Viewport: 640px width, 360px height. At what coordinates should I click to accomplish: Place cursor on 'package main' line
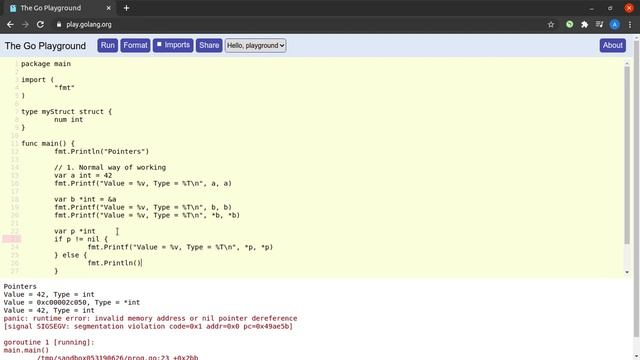(x=46, y=64)
